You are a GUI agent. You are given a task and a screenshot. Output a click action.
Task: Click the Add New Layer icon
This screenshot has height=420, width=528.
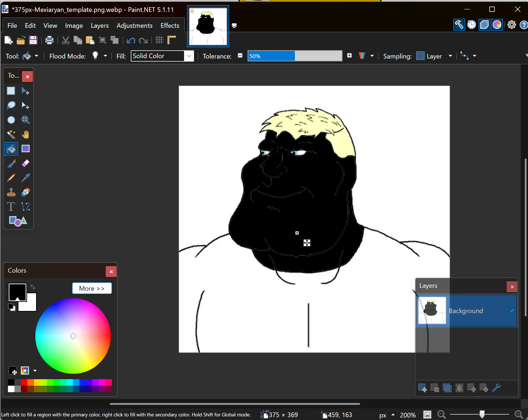(x=422, y=388)
